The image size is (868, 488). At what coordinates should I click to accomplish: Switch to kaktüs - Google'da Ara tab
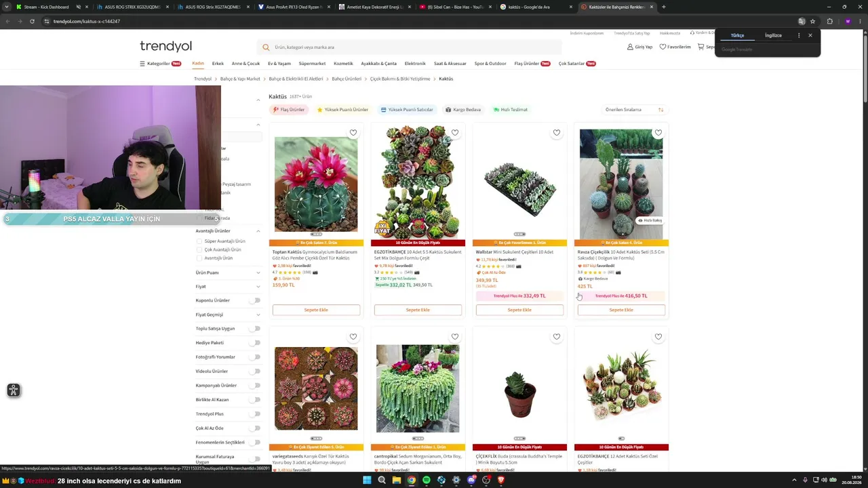click(536, 7)
